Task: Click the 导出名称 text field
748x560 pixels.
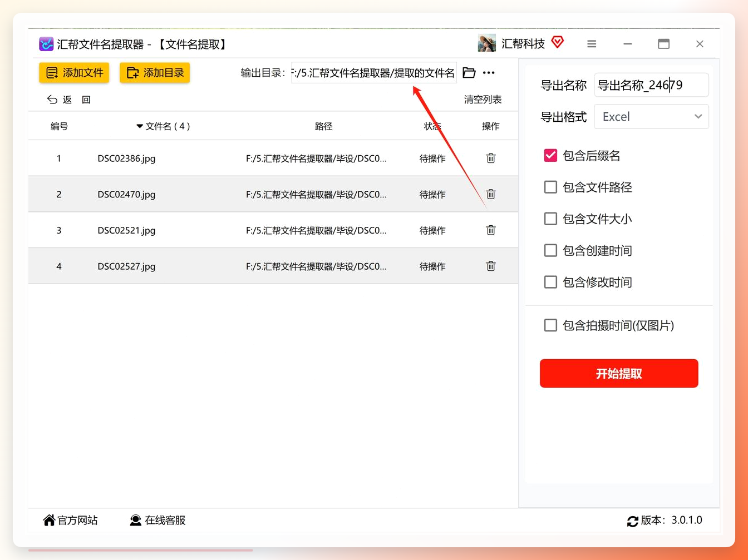Action: tap(651, 85)
